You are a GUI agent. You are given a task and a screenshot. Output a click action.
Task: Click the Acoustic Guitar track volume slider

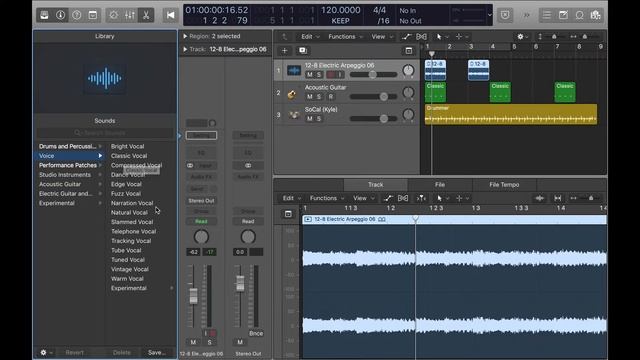[x=373, y=97]
